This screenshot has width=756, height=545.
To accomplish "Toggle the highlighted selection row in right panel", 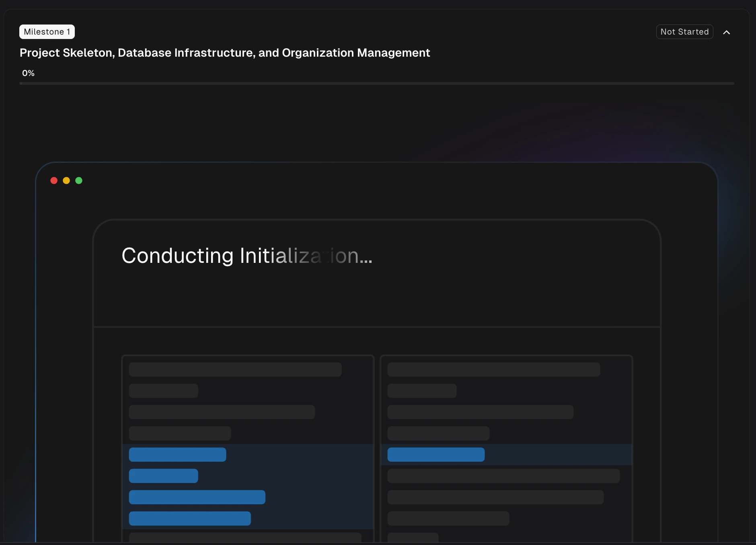I will (506, 454).
